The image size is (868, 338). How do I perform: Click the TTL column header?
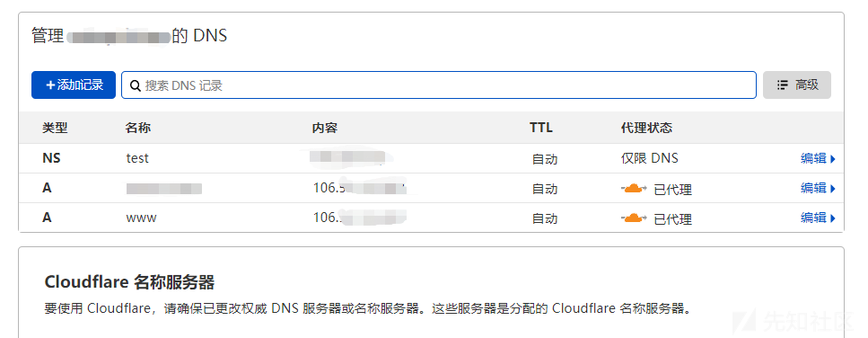[x=541, y=128]
